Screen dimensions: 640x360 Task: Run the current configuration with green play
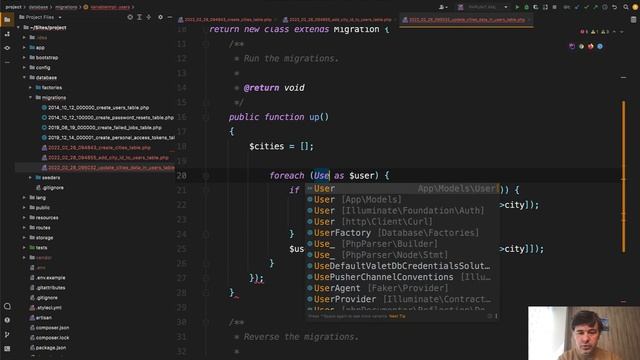point(517,7)
